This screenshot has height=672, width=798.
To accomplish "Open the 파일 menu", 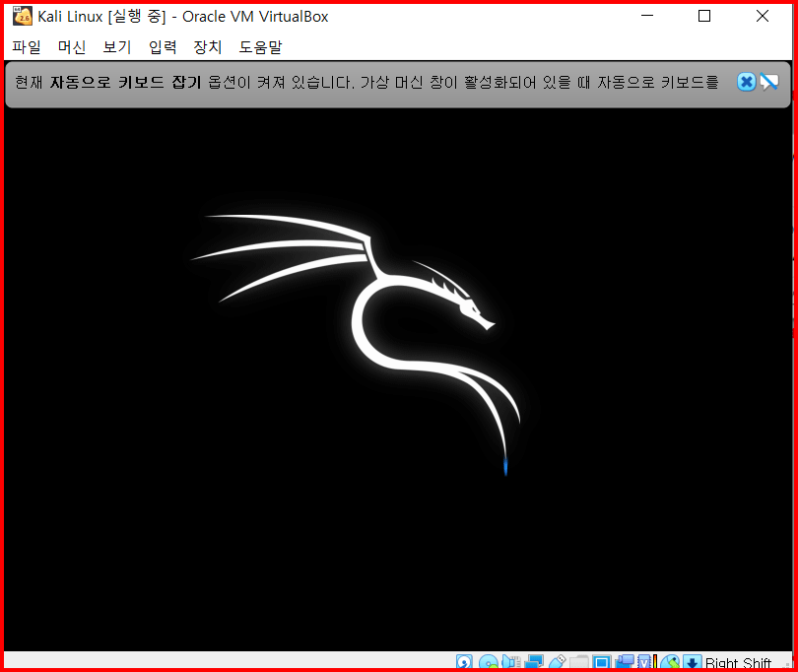I will [x=27, y=47].
